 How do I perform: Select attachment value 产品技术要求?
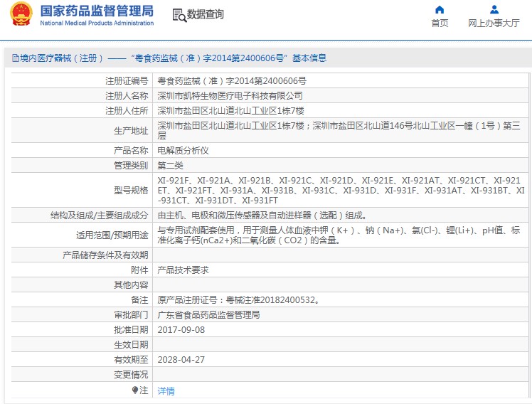[183, 270]
